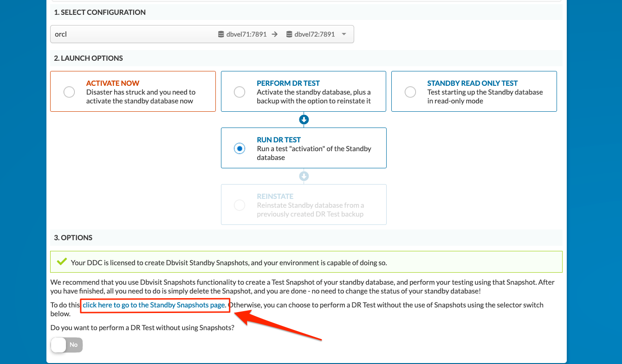Click the dbvel72:7891 host text
The width and height of the screenshot is (622, 364).
click(x=315, y=34)
